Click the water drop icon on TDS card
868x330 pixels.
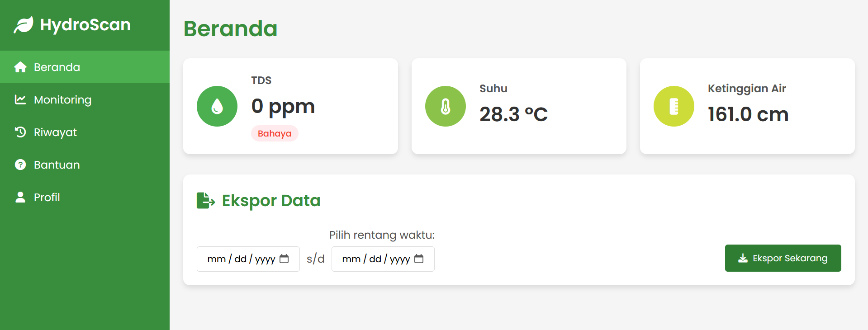(217, 106)
